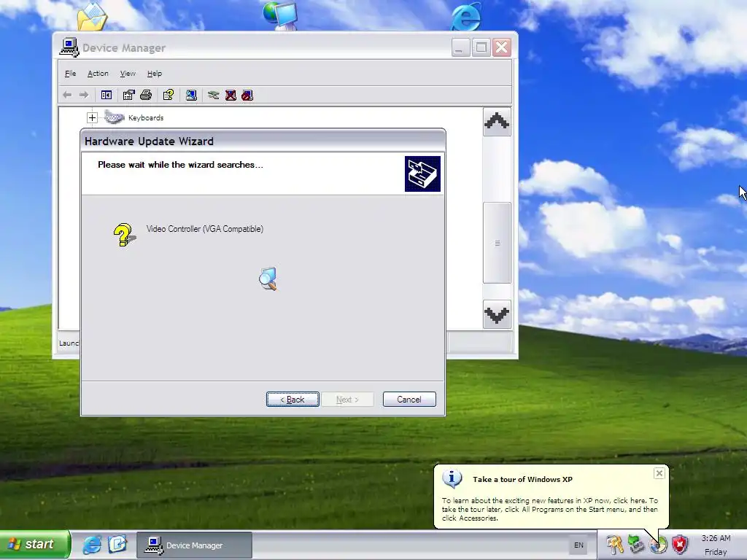
Task: Click the Help question-mark toolbar icon
Action: (169, 96)
